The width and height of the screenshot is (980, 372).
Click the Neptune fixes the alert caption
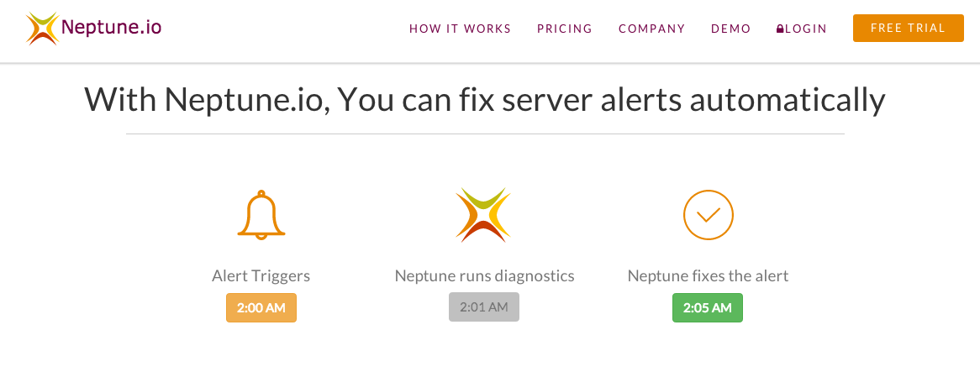pos(709,276)
